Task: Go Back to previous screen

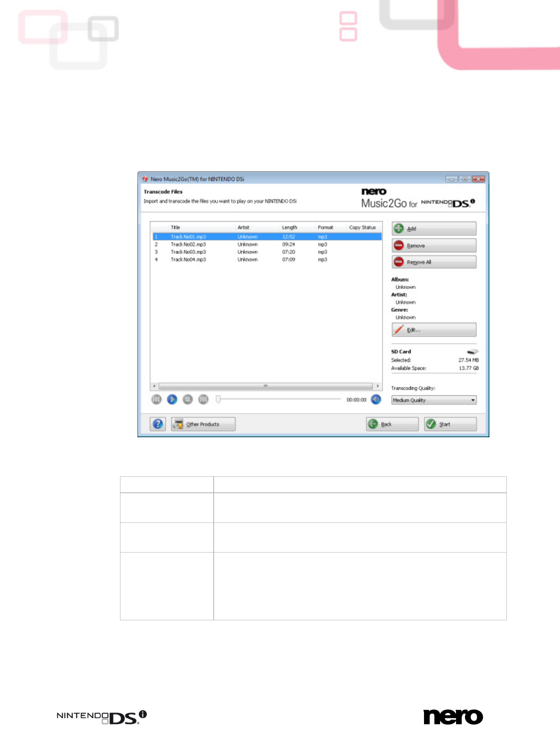Action: click(x=392, y=424)
